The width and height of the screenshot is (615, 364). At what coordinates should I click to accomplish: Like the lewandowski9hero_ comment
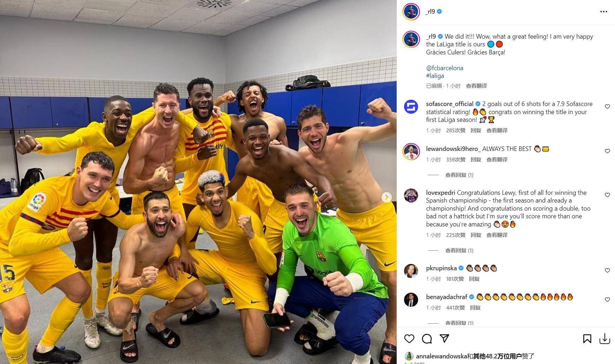point(607,151)
